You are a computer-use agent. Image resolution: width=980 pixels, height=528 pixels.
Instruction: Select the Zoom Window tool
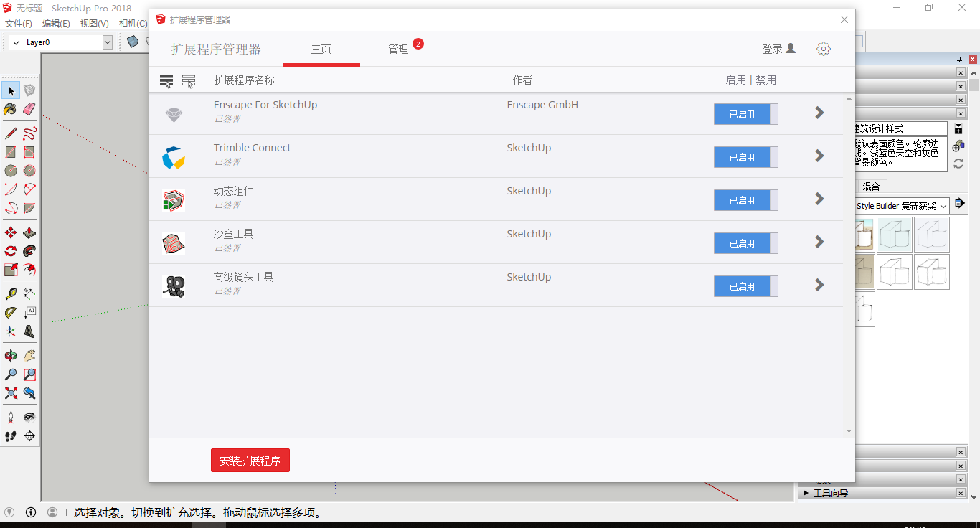[29, 374]
